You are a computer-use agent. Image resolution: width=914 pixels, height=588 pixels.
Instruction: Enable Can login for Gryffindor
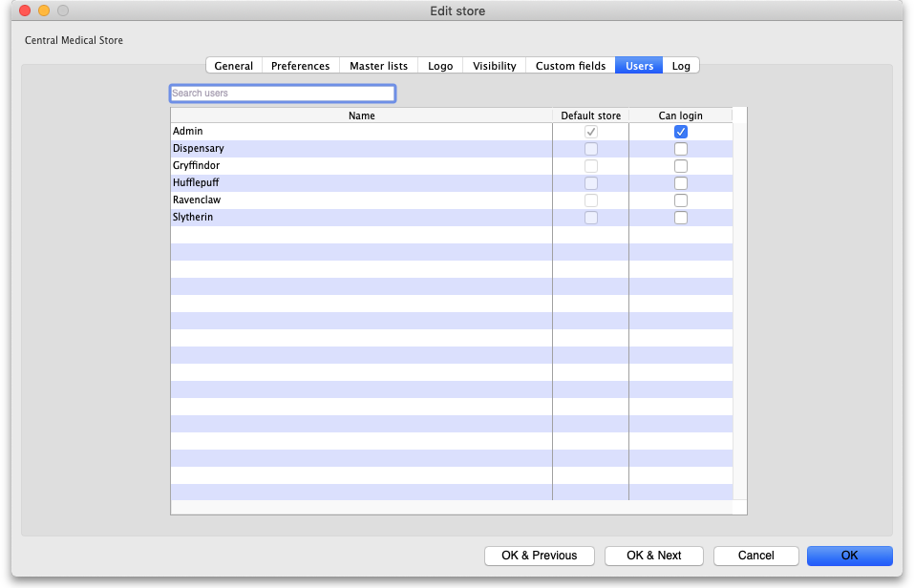(681, 166)
